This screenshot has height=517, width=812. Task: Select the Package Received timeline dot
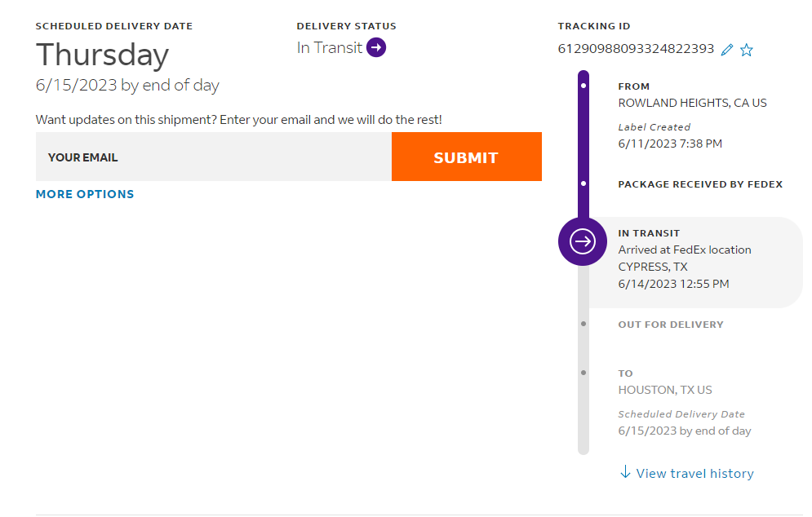coord(583,183)
